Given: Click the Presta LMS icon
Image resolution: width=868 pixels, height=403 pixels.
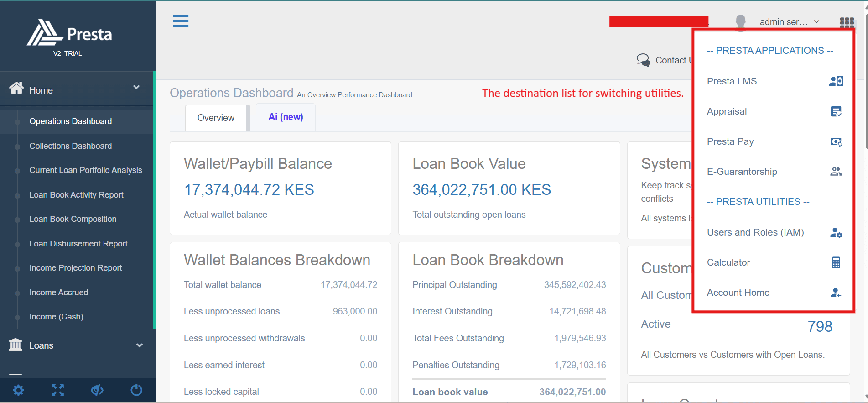Looking at the screenshot, I should point(836,81).
